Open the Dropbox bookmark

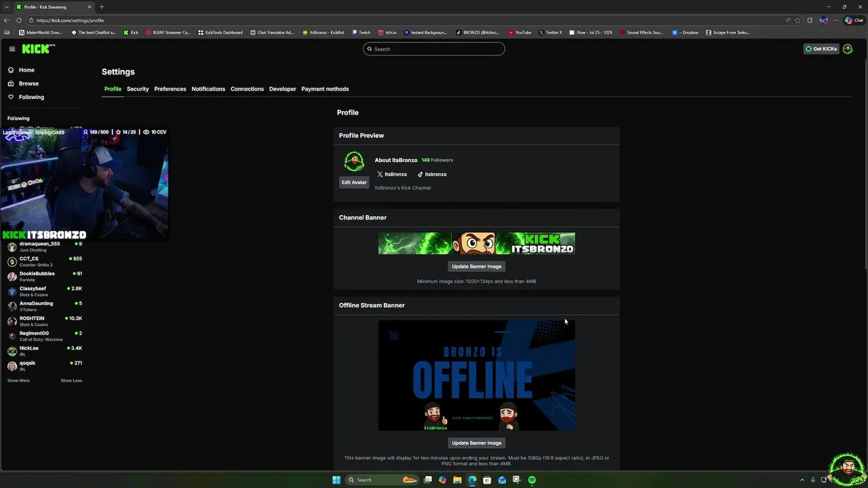pyautogui.click(x=686, y=33)
